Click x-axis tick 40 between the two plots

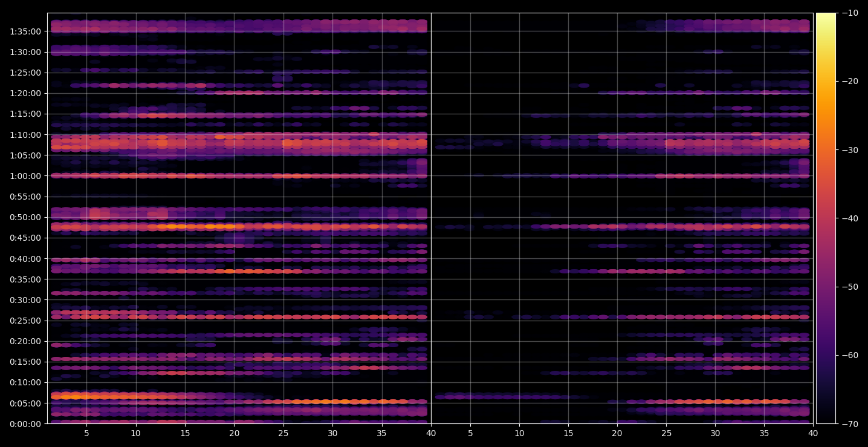[x=431, y=433]
